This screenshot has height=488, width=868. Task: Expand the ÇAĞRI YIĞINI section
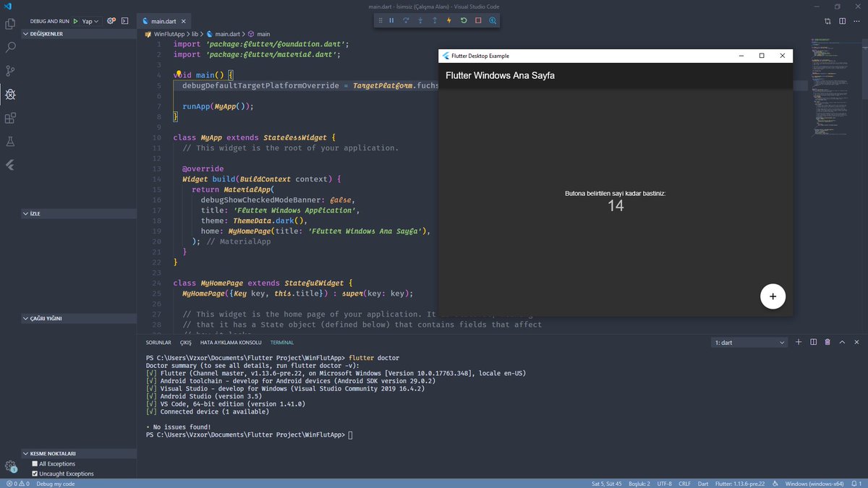click(78, 318)
